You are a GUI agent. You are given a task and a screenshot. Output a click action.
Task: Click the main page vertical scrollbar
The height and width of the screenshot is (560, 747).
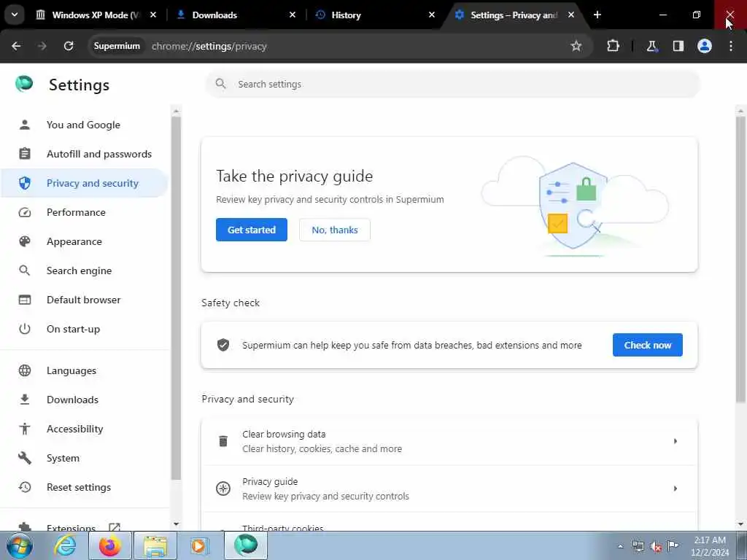coord(741,260)
